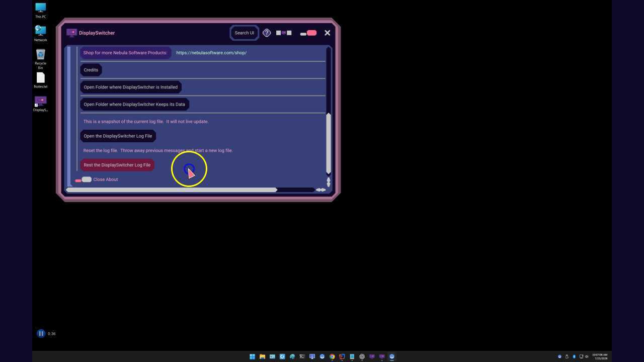644x362 pixels.
Task: Open the DisplaySwitcher Log File
Action: [118, 136]
